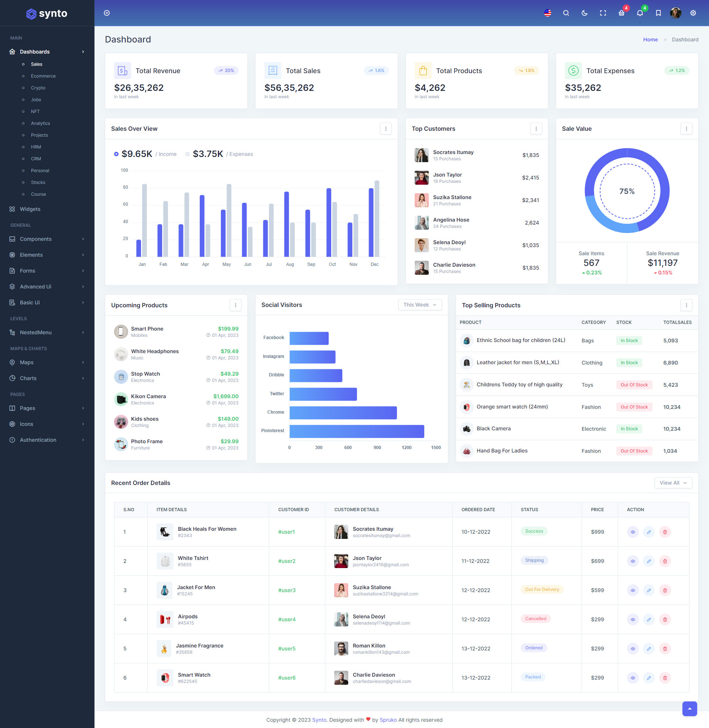Open the Spruko link in the footer
The width and height of the screenshot is (709, 728).
(x=388, y=720)
